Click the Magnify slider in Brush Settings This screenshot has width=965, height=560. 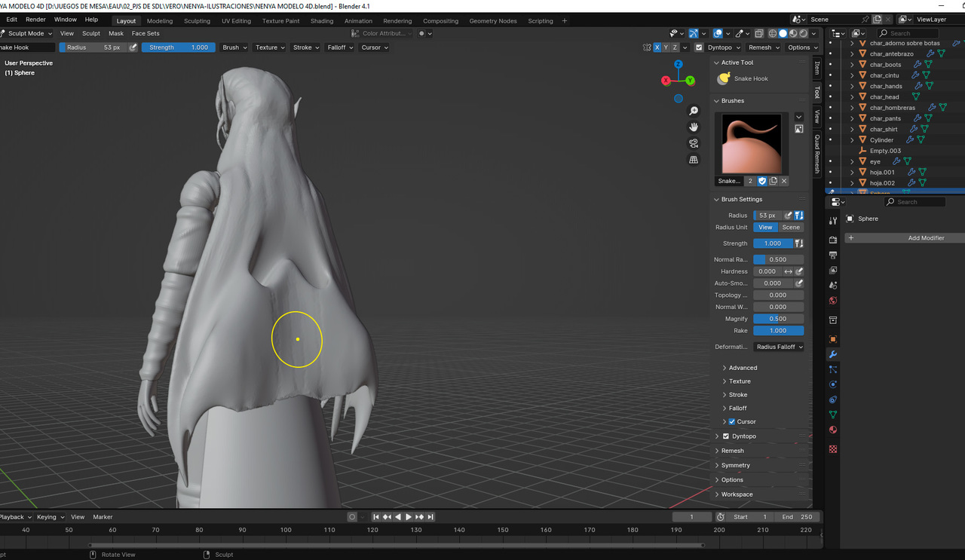pos(778,319)
